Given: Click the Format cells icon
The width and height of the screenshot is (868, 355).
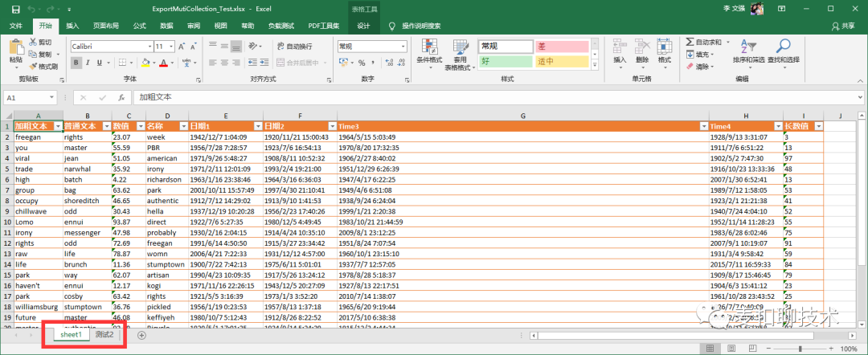Looking at the screenshot, I should pyautogui.click(x=665, y=47).
